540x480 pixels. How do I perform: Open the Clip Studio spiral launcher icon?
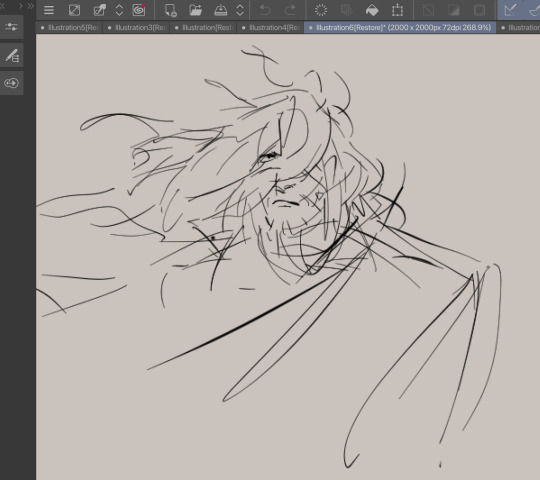(x=139, y=10)
